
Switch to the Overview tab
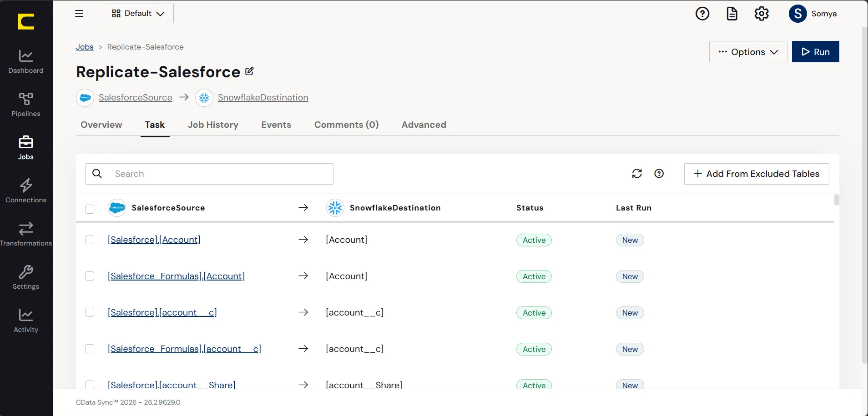coord(101,125)
